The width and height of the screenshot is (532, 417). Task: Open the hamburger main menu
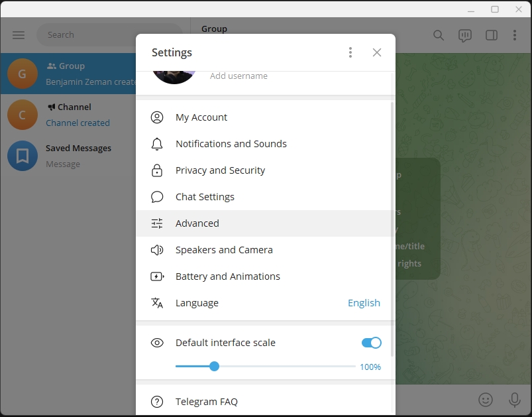(19, 35)
